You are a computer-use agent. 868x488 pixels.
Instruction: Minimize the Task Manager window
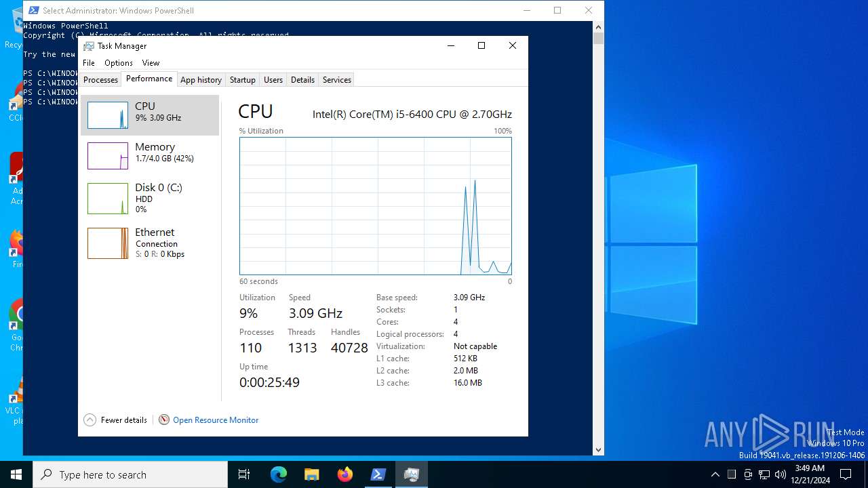[450, 45]
